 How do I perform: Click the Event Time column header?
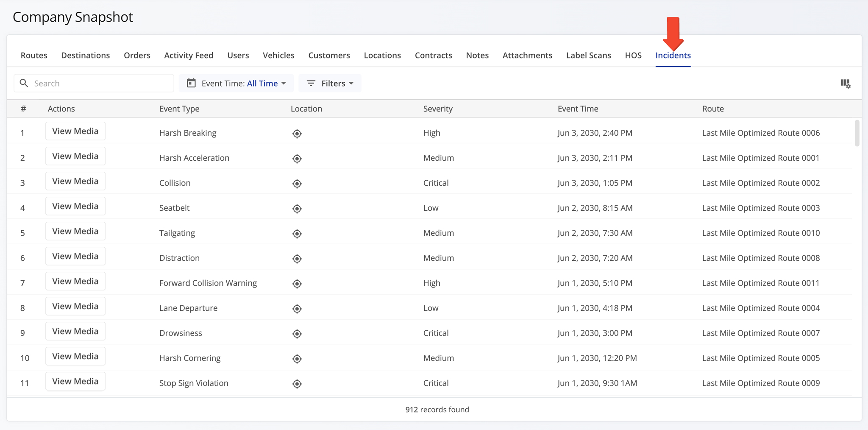(578, 109)
